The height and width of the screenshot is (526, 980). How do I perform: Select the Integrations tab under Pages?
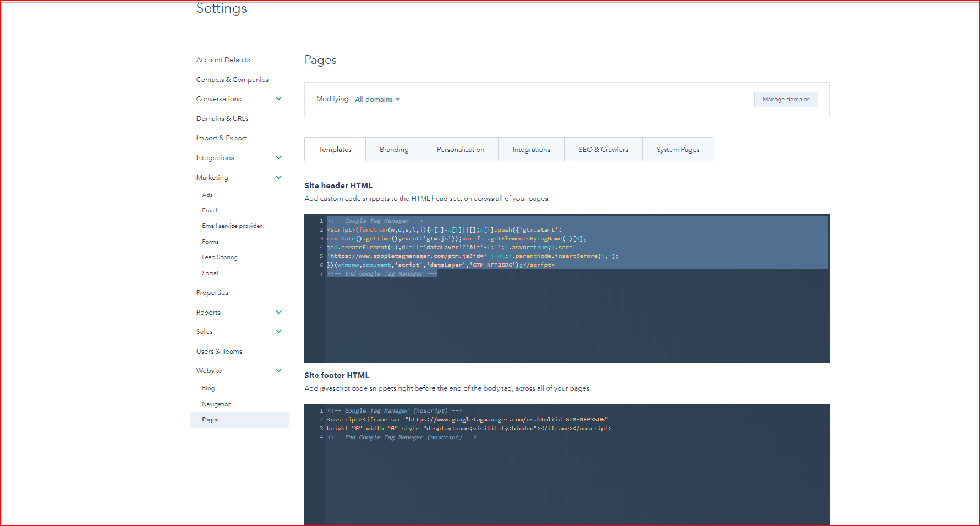pos(531,149)
